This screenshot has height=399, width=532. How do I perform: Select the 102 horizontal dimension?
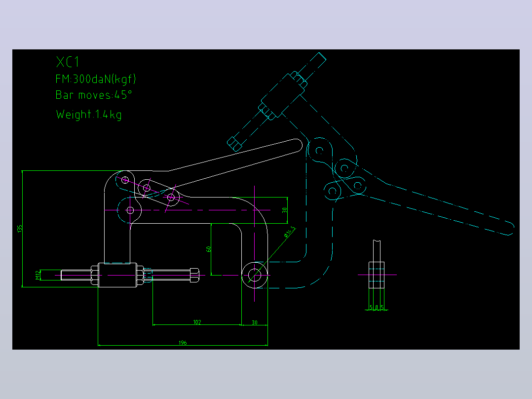197,322
